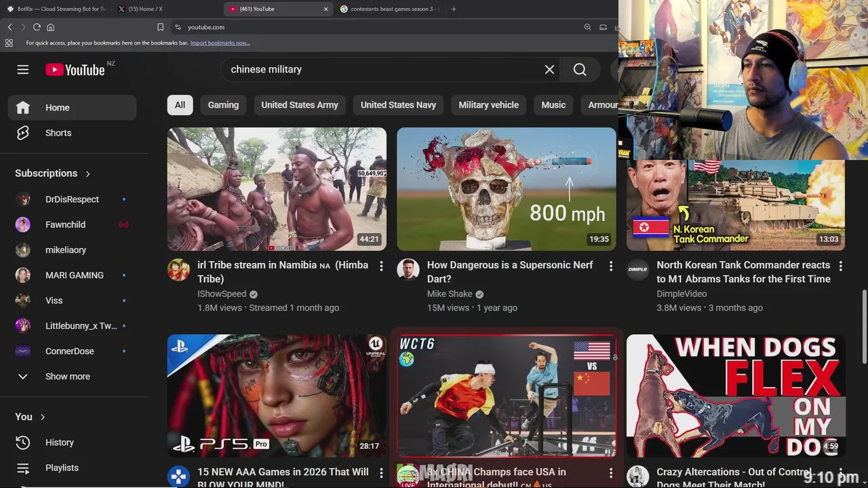Click the bookmark icon in the address bar
This screenshot has height=488, width=868.
coord(160,27)
